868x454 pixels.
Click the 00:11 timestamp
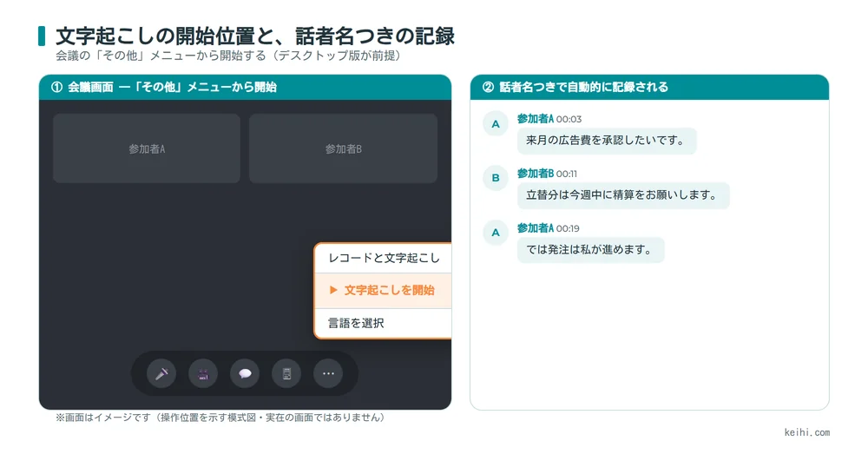(x=567, y=174)
